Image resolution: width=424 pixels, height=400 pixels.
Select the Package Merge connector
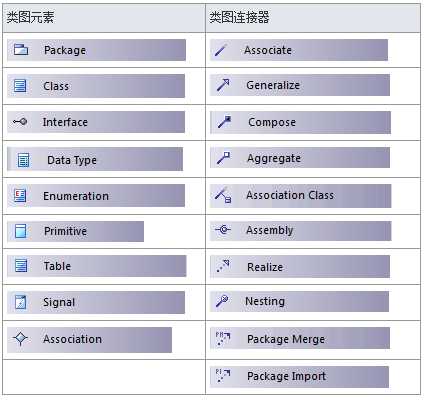click(300, 338)
